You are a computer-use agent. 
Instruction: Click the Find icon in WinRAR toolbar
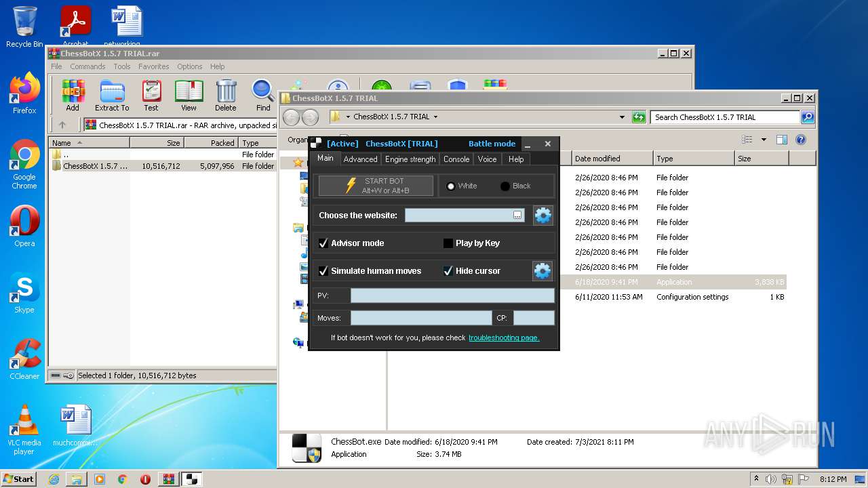(263, 95)
